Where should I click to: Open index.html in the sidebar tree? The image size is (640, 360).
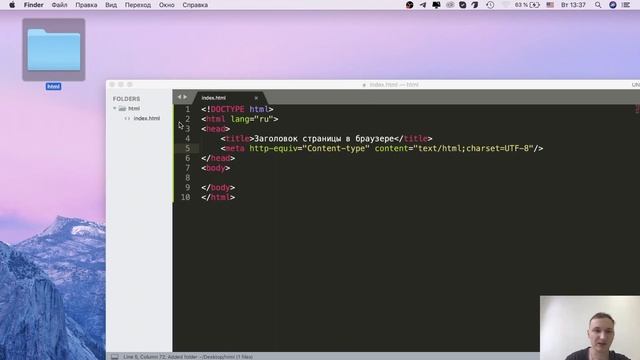(x=147, y=118)
